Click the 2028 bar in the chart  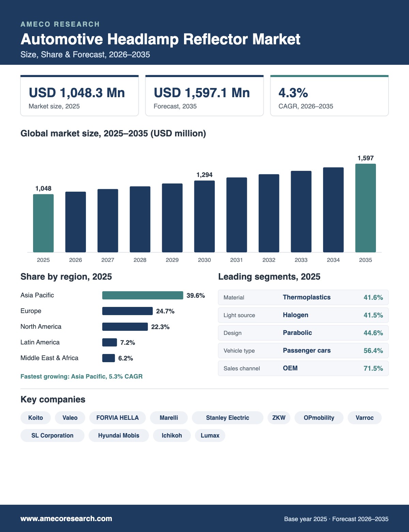[140, 219]
